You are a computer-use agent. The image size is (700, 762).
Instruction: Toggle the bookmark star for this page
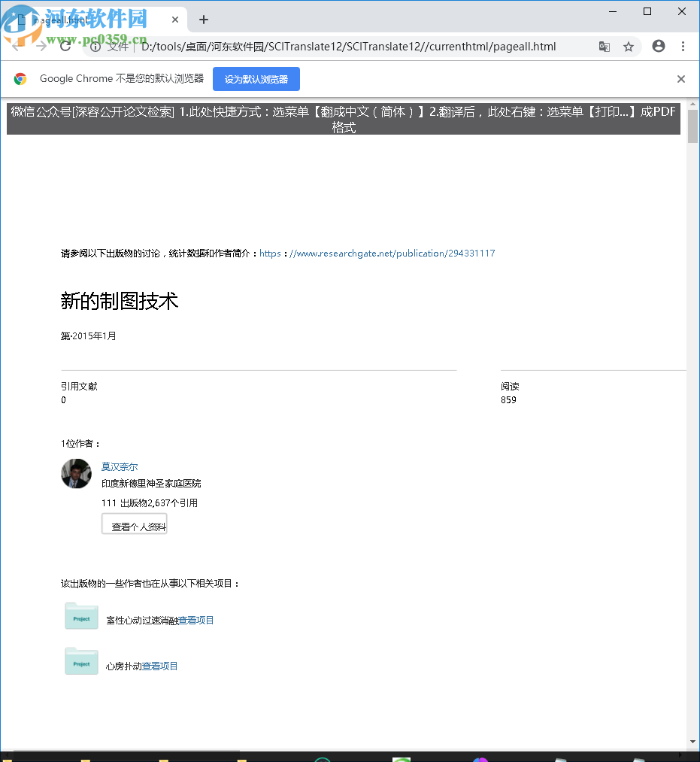click(x=629, y=46)
